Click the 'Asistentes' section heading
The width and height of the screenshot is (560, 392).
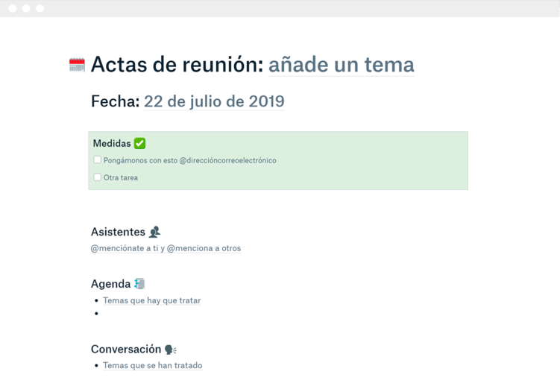pos(118,232)
